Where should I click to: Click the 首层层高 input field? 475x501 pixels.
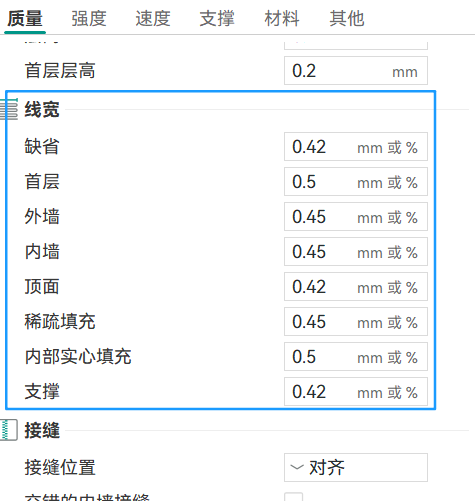click(x=356, y=71)
